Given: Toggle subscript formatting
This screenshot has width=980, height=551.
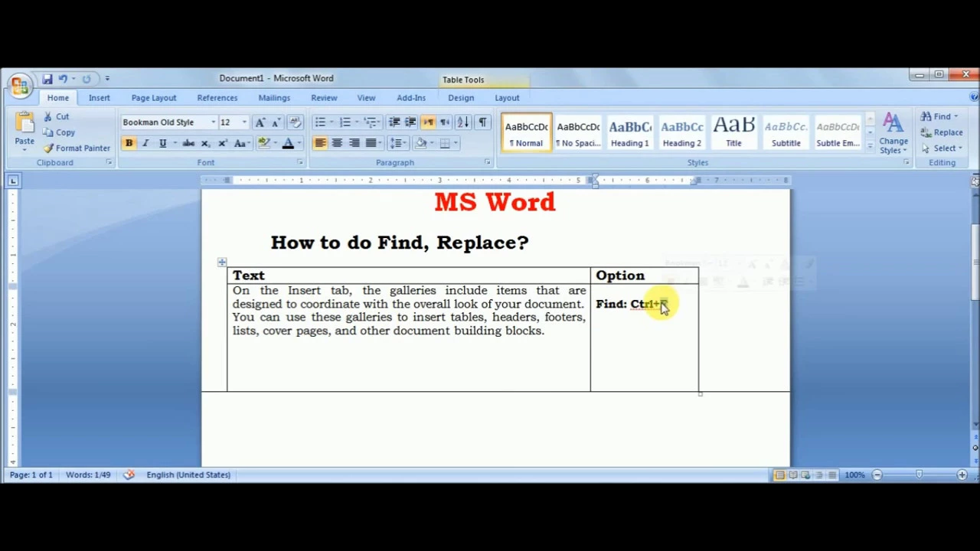Looking at the screenshot, I should (205, 143).
